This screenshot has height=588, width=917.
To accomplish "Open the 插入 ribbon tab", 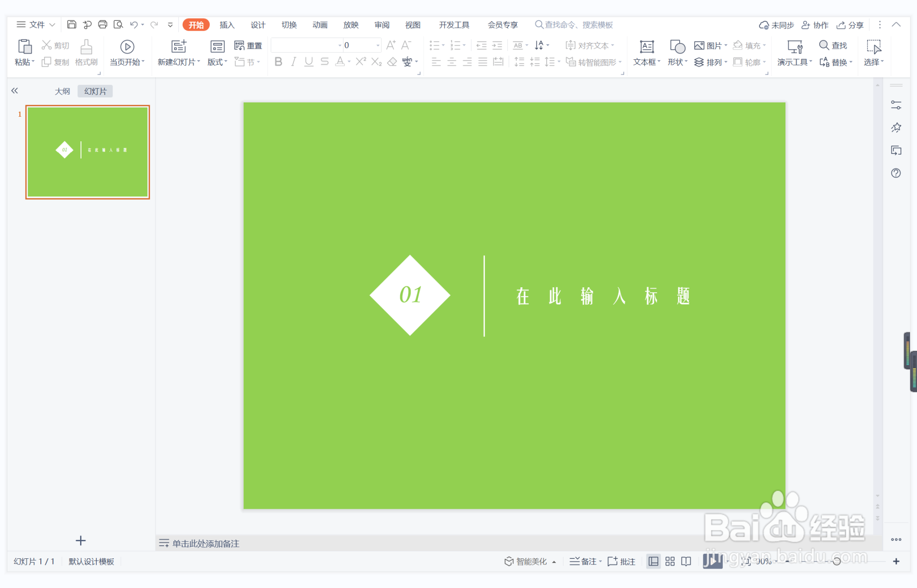I will [x=227, y=25].
